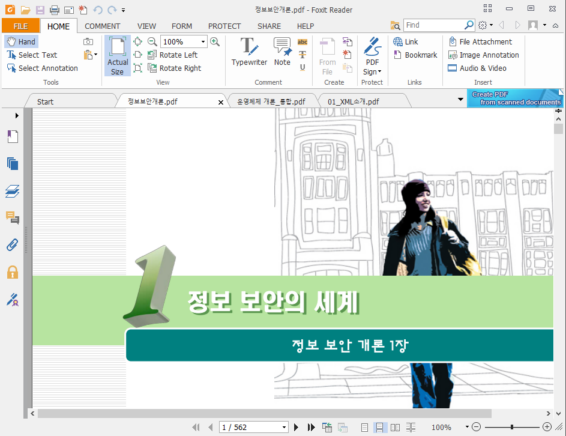The width and height of the screenshot is (566, 436).
Task: Open the attachments panel paperclip icon
Action: click(x=12, y=245)
